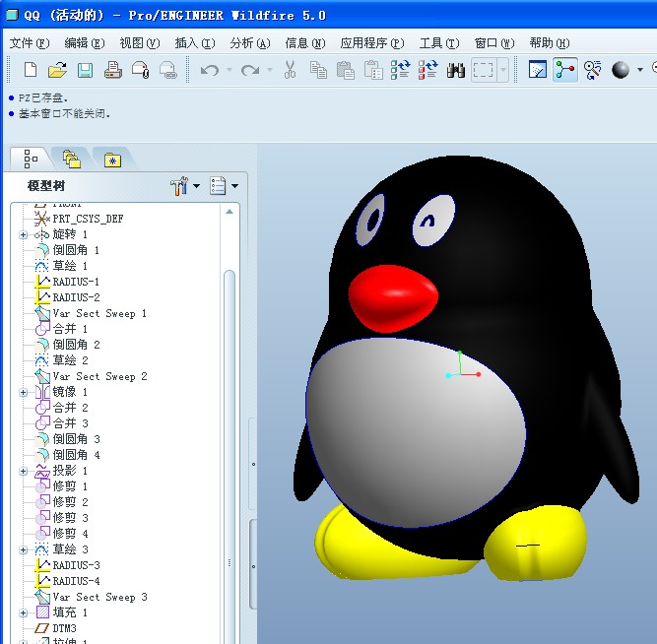Expand the 旋转 1 feature node
Viewport: 657px width, 644px height.
point(24,234)
